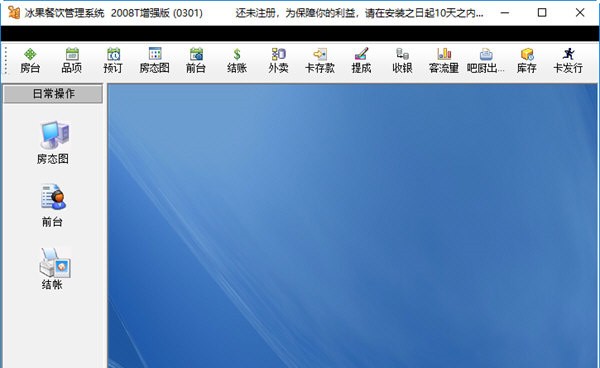600x368 pixels.
Task: Select the 吧厨出 printer toolbar icon
Action: [x=486, y=60]
